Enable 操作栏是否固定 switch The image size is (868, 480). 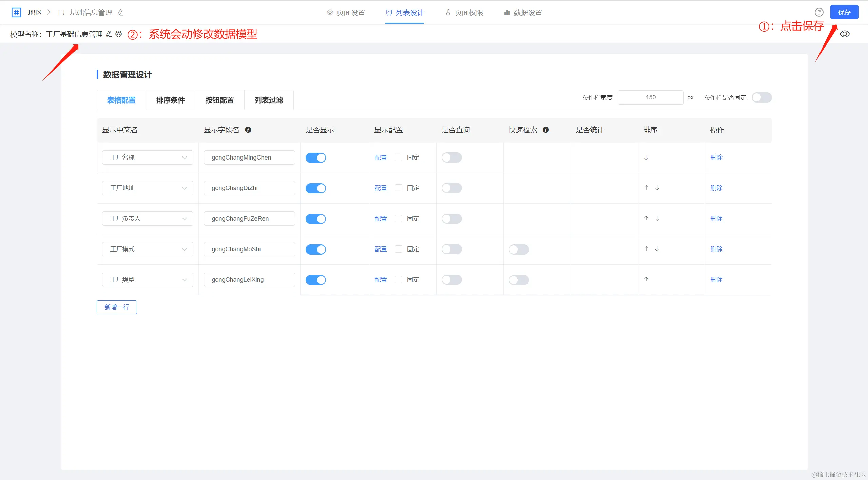[x=761, y=98]
